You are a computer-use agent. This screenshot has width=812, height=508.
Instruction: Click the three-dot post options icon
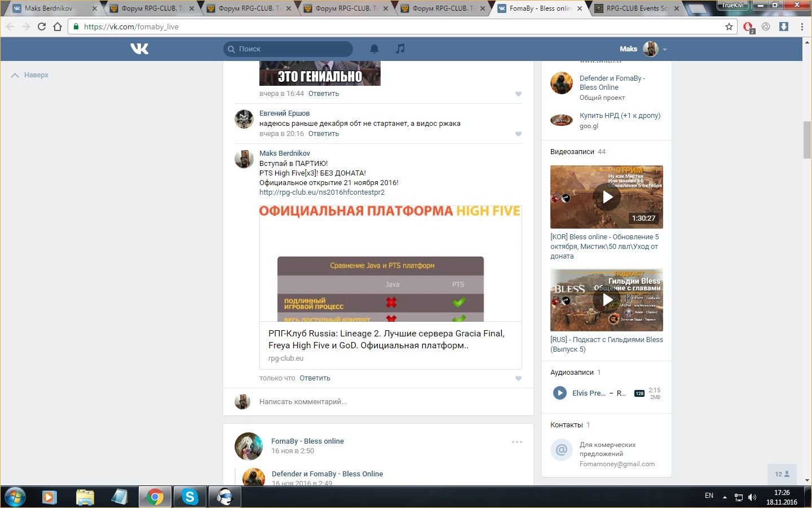[517, 442]
